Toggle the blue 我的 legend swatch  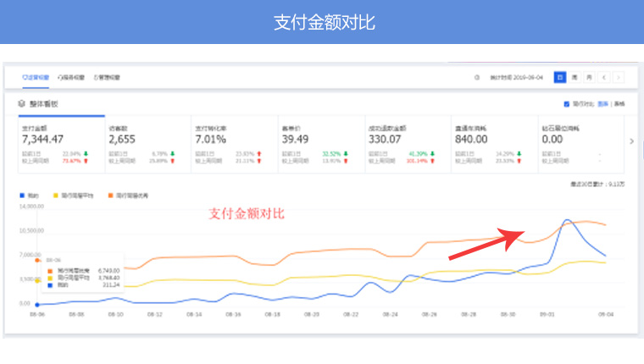(x=22, y=195)
